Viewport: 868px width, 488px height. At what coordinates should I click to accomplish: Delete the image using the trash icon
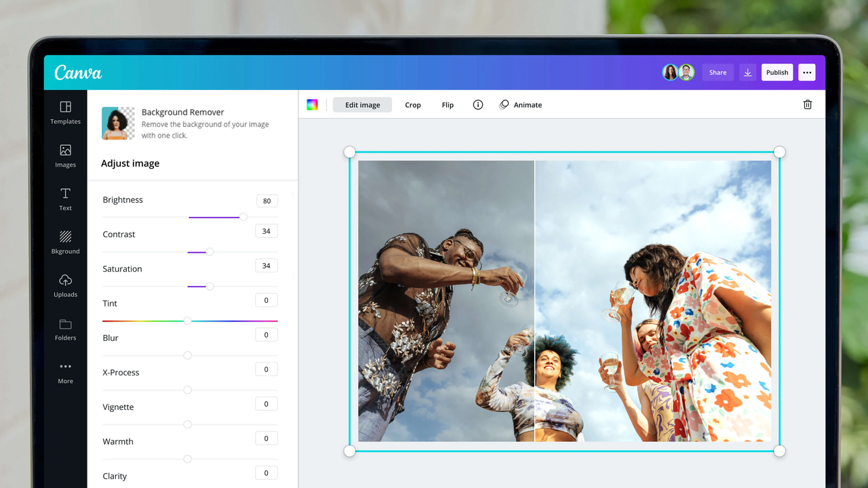[x=807, y=104]
